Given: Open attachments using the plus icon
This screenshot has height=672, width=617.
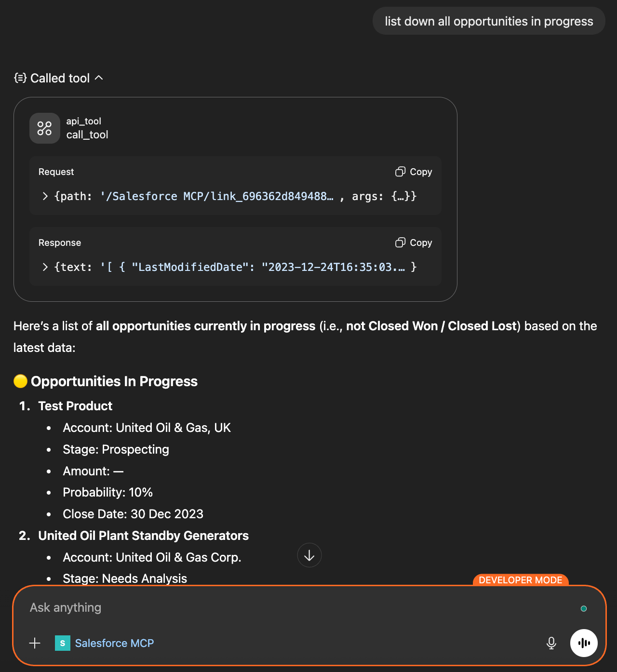Looking at the screenshot, I should tap(34, 643).
